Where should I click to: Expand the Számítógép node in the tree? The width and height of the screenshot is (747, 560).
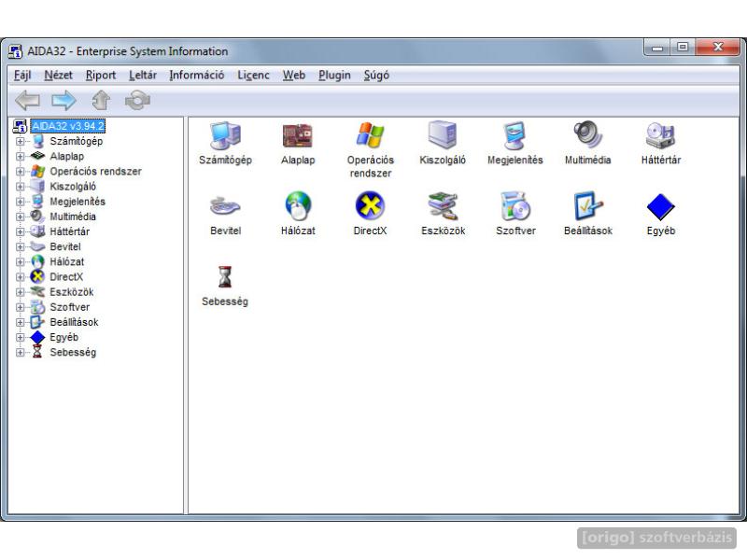[x=20, y=142]
